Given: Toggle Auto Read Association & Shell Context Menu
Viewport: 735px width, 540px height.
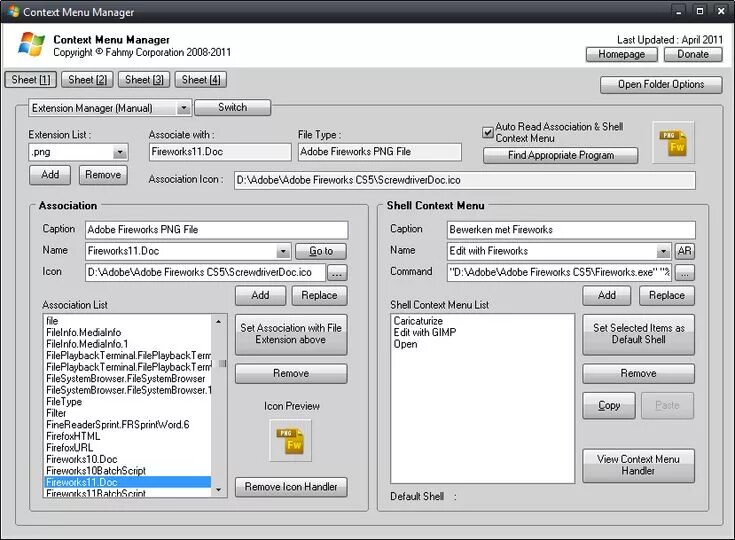Looking at the screenshot, I should click(488, 132).
